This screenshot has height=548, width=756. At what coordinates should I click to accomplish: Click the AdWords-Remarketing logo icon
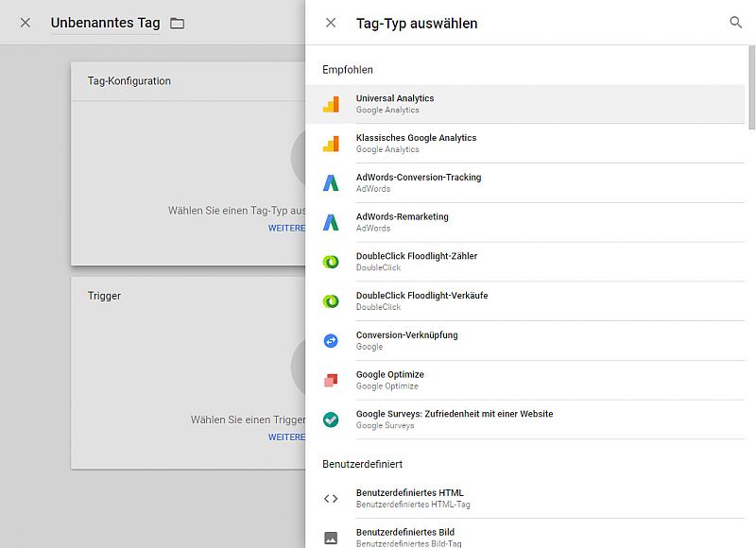pyautogui.click(x=331, y=223)
